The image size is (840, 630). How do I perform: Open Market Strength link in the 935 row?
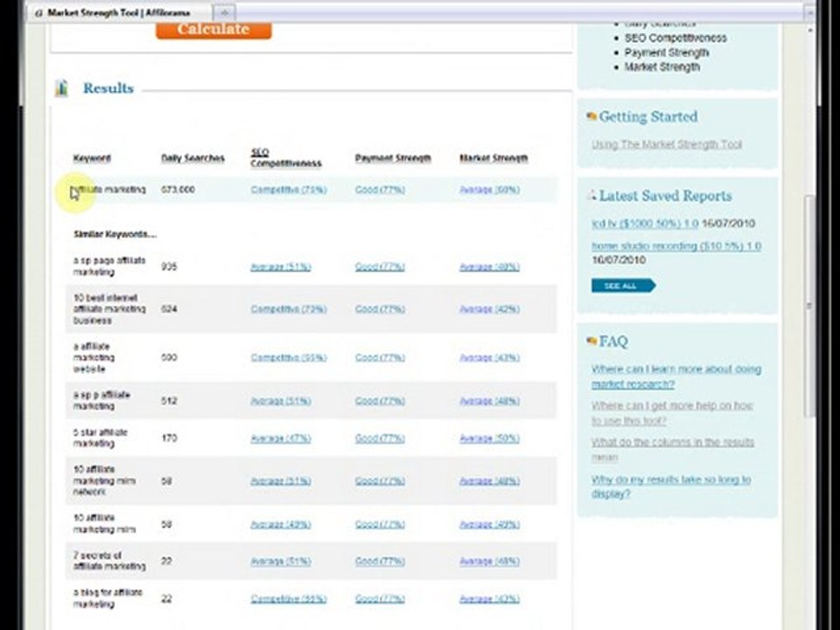pos(490,267)
